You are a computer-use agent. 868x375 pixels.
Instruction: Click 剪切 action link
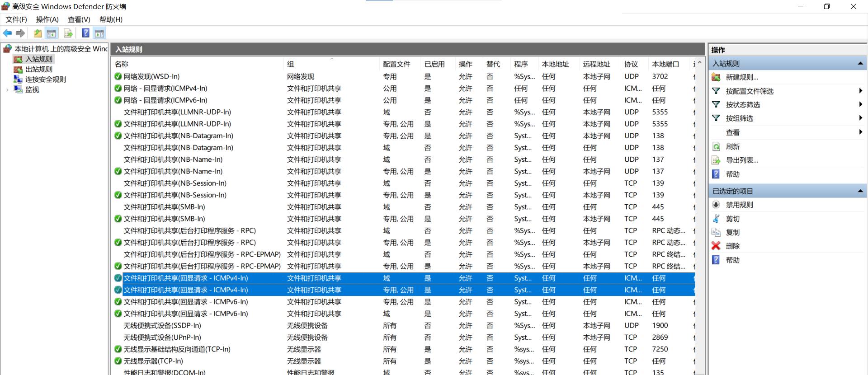point(733,219)
